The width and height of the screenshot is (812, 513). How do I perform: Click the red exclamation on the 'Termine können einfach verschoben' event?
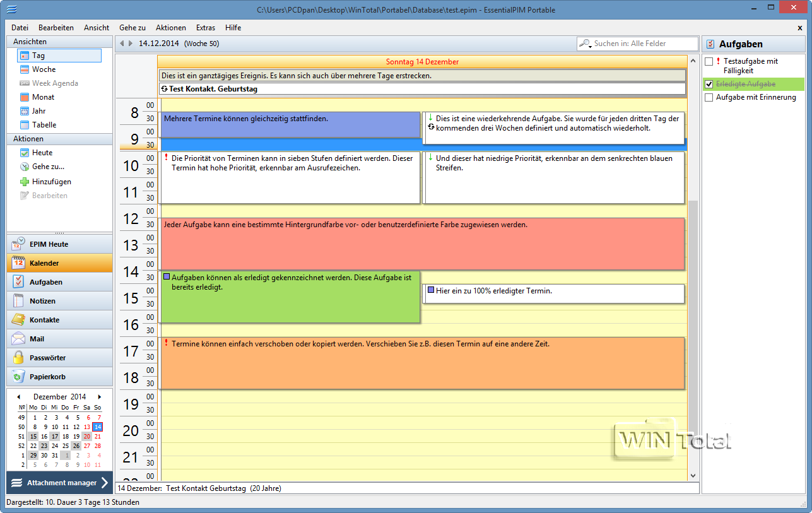pos(166,343)
